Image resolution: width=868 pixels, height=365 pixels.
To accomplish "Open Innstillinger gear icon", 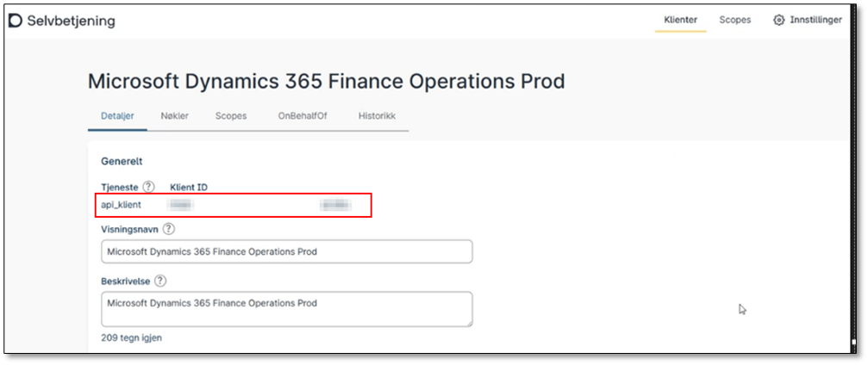I will [x=779, y=20].
